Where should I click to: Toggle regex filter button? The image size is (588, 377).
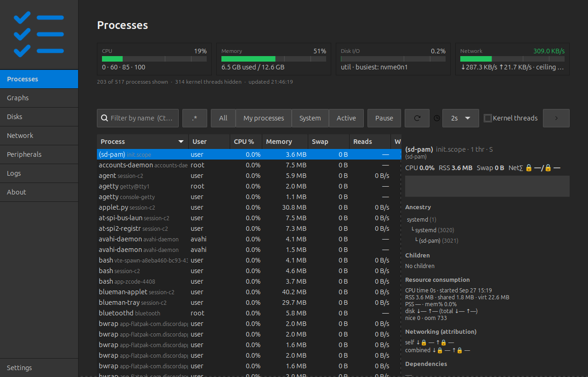tap(195, 118)
